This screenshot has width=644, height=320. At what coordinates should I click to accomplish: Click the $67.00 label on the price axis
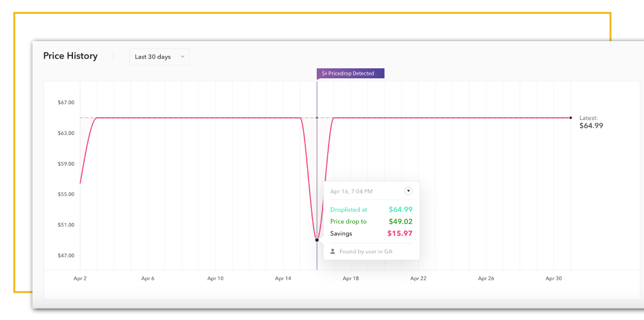66,102
